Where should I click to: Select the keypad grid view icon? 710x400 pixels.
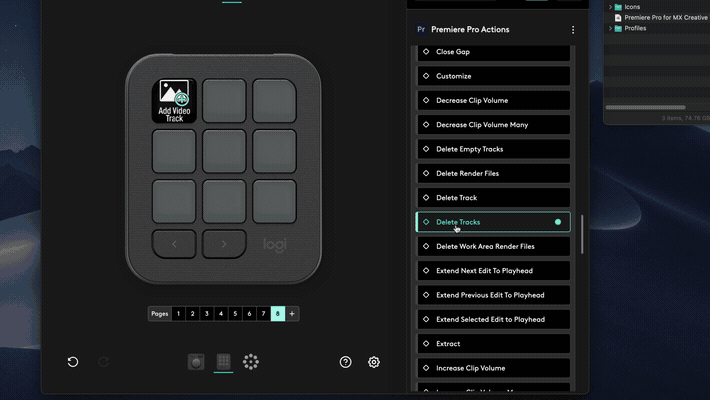pyautogui.click(x=223, y=362)
